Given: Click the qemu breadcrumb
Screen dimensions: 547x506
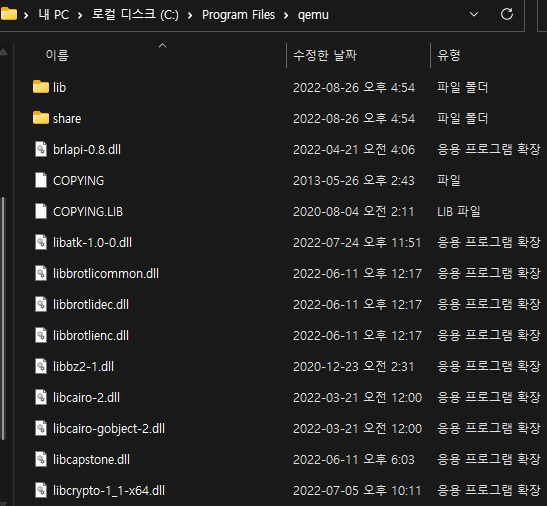Looking at the screenshot, I should [x=313, y=15].
